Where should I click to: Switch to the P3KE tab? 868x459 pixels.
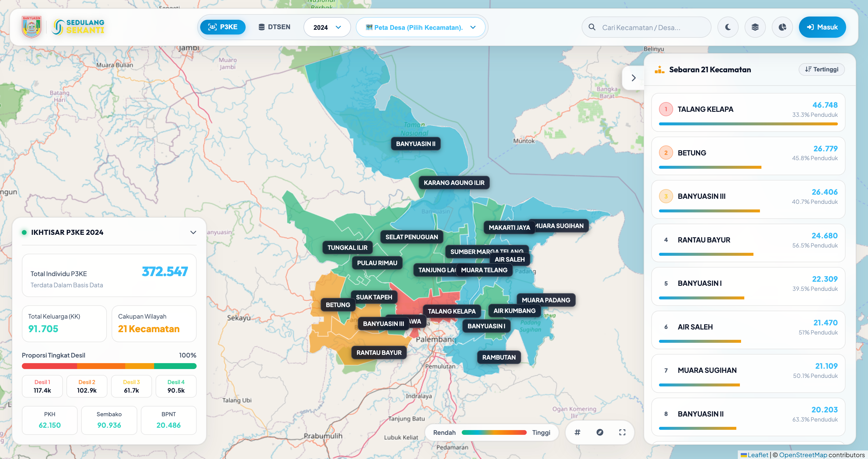[223, 27]
